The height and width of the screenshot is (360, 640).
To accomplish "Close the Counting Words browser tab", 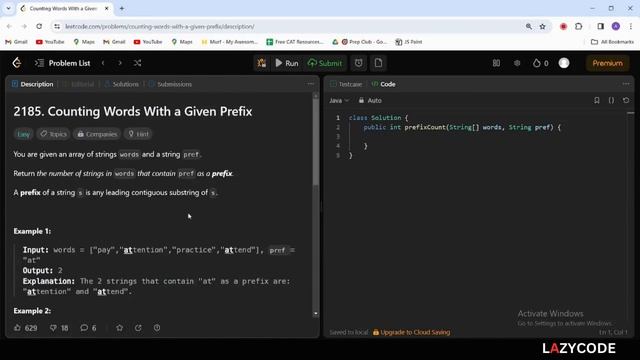I will point(107,8).
